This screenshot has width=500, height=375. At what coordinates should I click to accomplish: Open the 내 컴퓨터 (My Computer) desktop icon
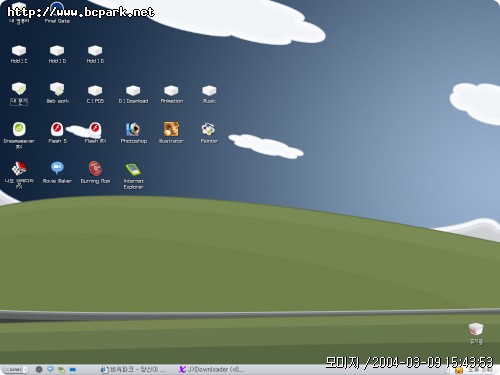(19, 12)
